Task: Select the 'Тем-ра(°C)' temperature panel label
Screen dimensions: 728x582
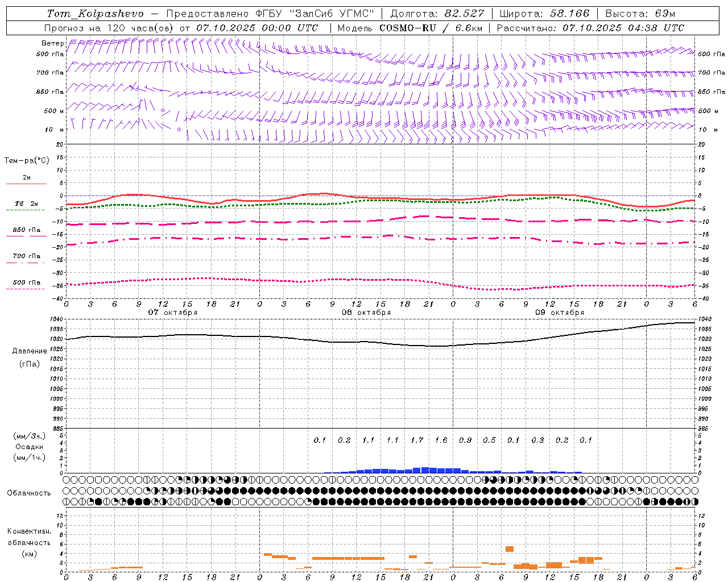Action: click(27, 161)
